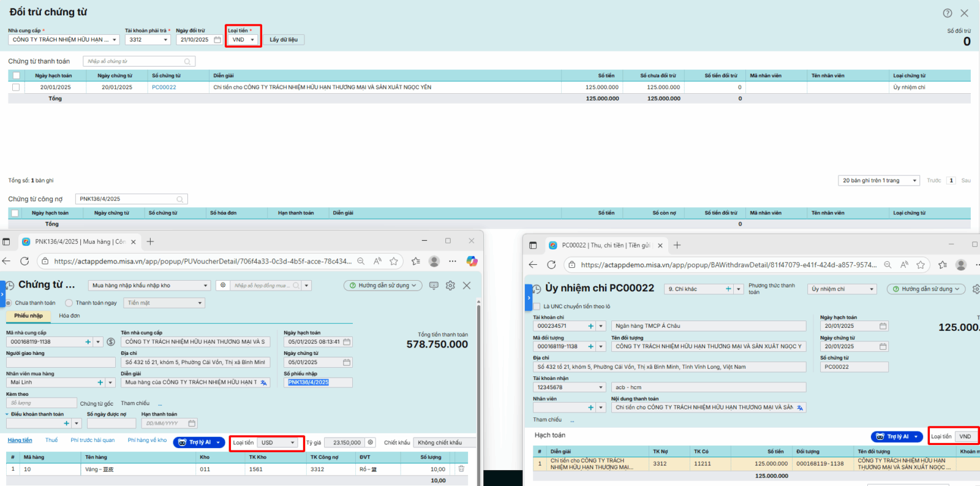Screen dimensions: 980x486
Task: Open the Loại tiền VND dropdown at the top
Action: 243,40
